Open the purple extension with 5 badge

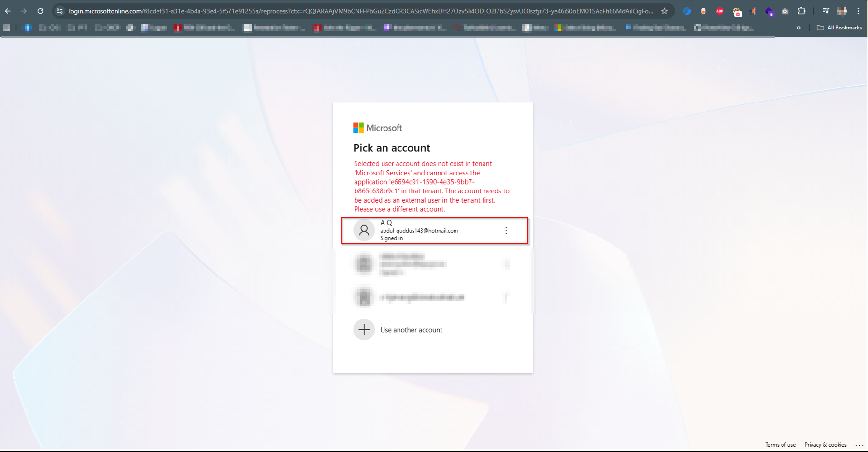[769, 11]
